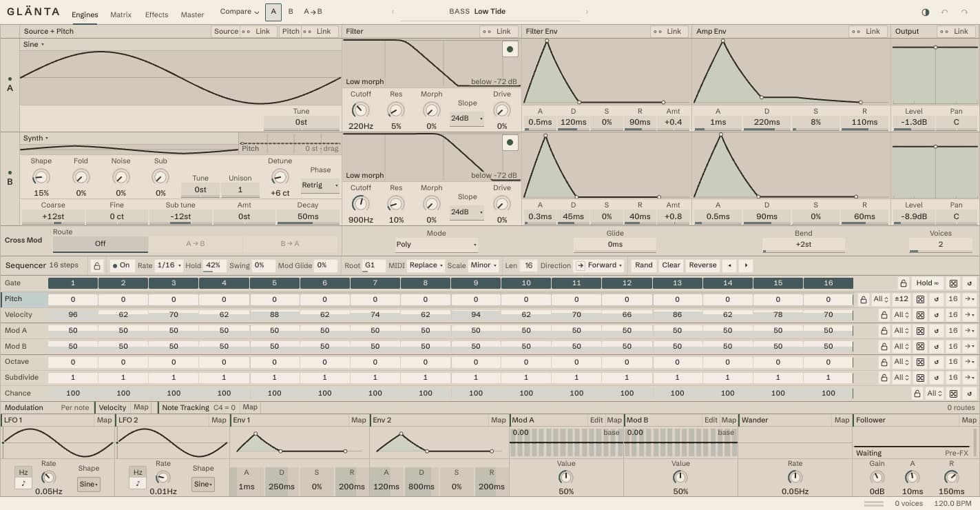Lock the Pitch row
Image resolution: width=980 pixels, height=510 pixels.
[863, 299]
